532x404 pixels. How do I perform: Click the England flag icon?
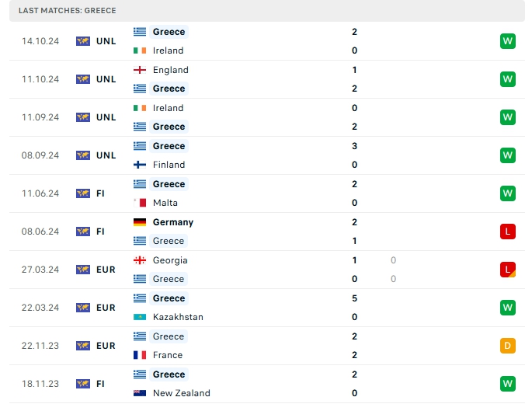pos(140,70)
